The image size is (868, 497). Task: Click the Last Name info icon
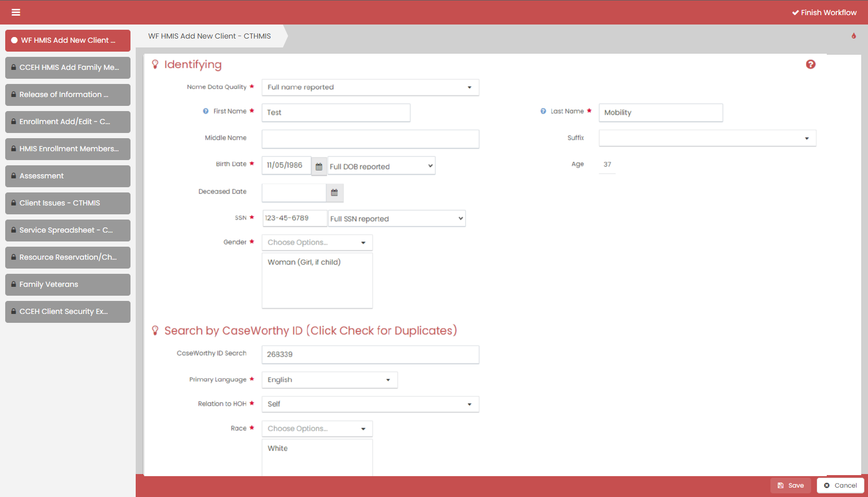click(x=543, y=111)
